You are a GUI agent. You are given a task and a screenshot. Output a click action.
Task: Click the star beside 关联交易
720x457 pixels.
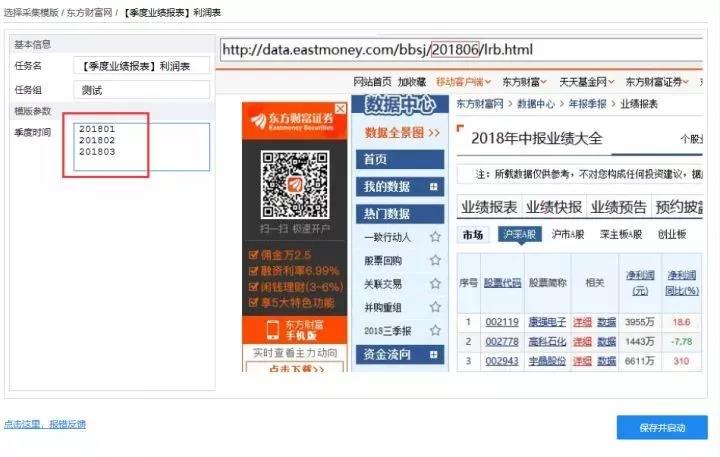coord(435,284)
